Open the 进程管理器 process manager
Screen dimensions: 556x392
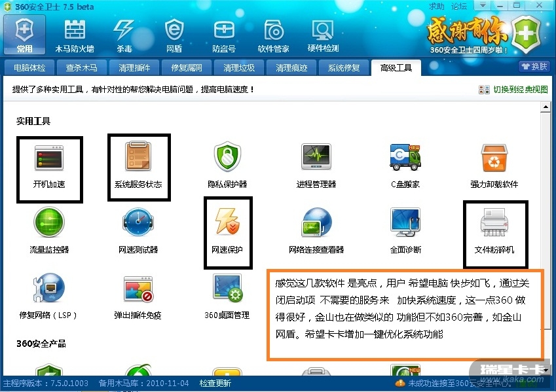click(316, 165)
